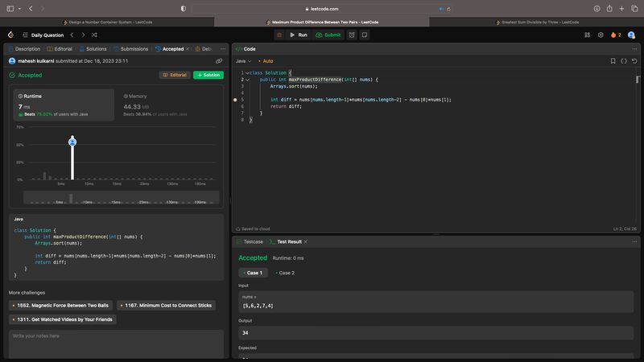This screenshot has height=362, width=644.
Task: Open left panel more options ellipsis
Action: [x=223, y=49]
